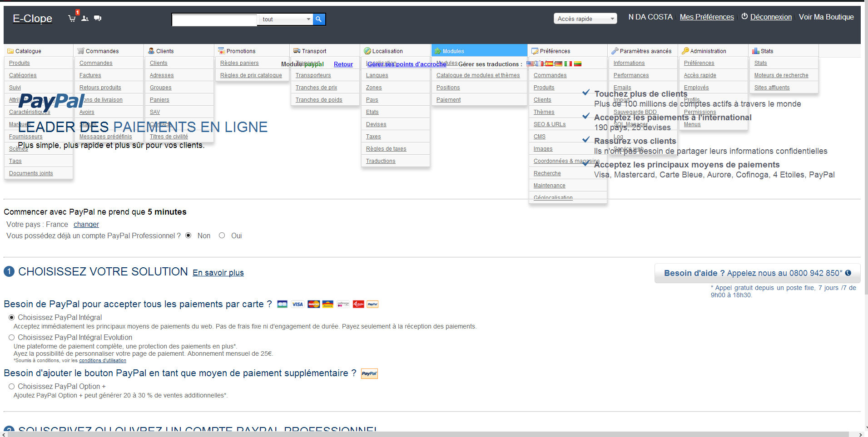Click the power icon beside Déconnexion
The image size is (868, 437).
tap(744, 16)
